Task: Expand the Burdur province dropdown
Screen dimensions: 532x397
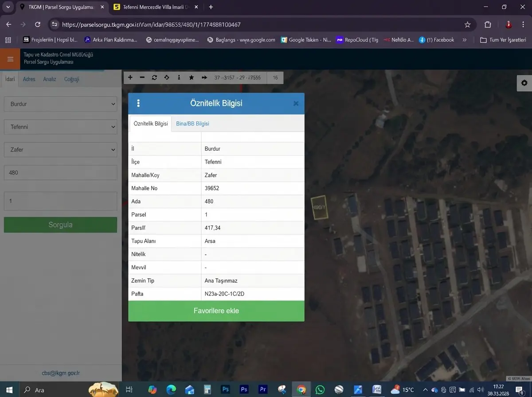Action: tap(60, 104)
